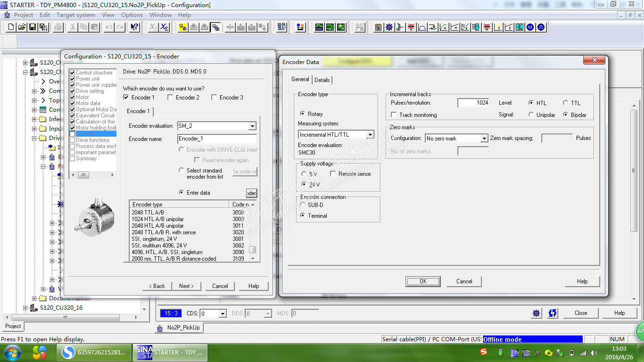Click the blue-orange station toolbar icon
Image resolution: width=644 pixels, height=362 pixels.
click(300, 27)
